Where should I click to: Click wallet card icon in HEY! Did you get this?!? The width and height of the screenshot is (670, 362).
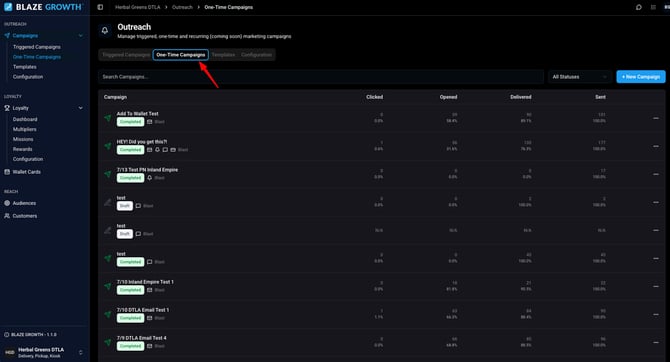[173, 150]
